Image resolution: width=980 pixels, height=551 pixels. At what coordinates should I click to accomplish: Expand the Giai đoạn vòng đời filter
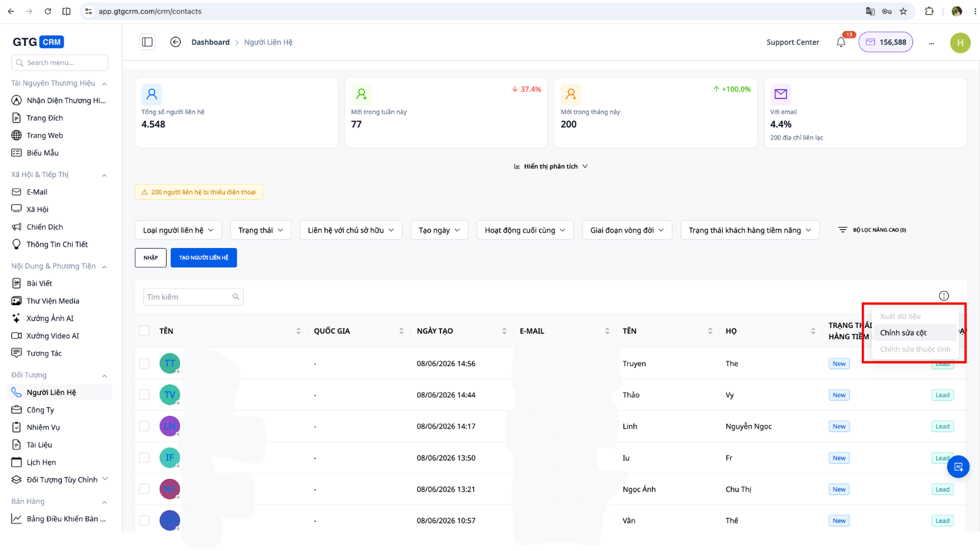627,230
